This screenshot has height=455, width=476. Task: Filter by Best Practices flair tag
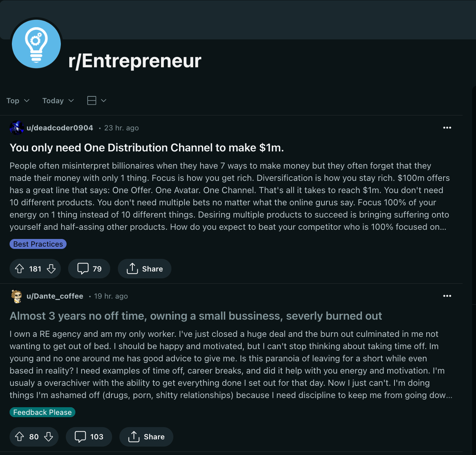pos(38,244)
